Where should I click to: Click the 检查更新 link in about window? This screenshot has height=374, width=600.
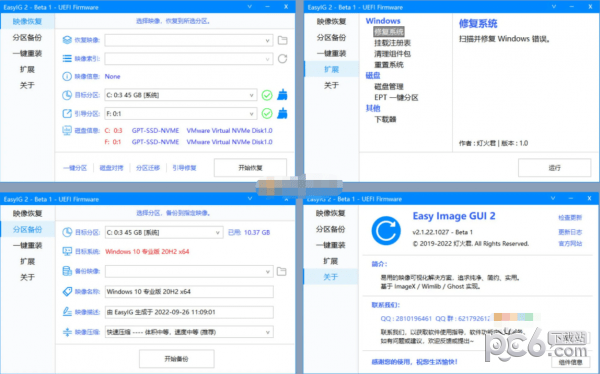pos(570,218)
